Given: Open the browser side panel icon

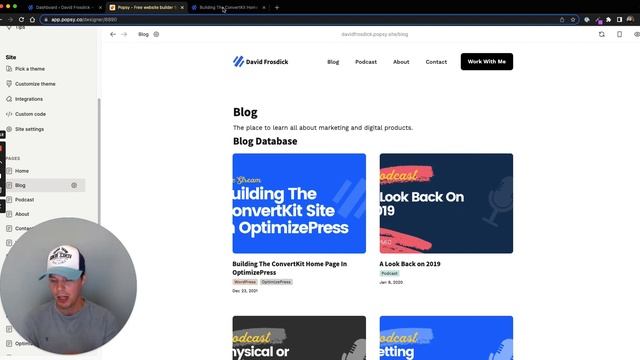Looking at the screenshot, I should click(x=619, y=19).
